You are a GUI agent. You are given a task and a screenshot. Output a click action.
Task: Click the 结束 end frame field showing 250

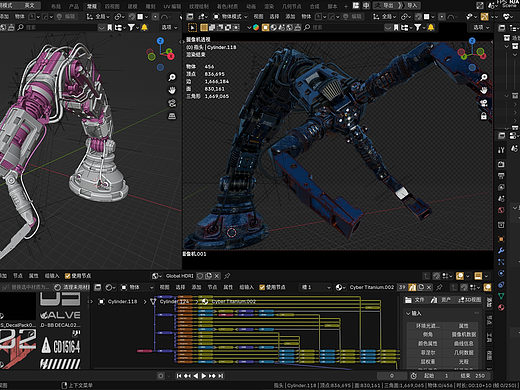pyautogui.click(x=473, y=376)
